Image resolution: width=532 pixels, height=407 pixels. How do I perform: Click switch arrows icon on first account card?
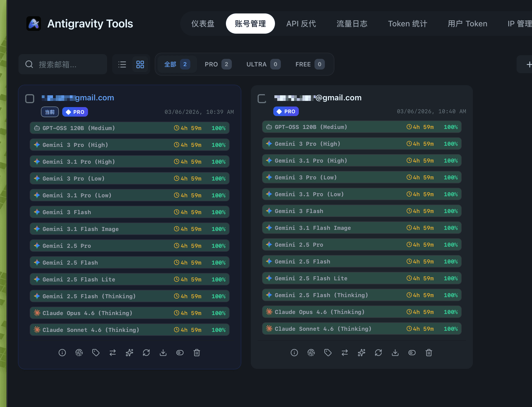click(x=113, y=353)
